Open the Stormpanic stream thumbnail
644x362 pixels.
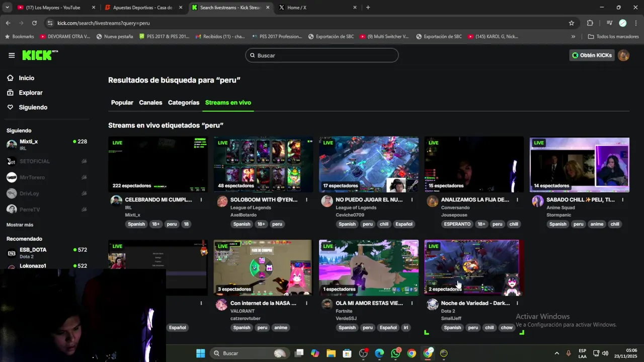point(580,164)
